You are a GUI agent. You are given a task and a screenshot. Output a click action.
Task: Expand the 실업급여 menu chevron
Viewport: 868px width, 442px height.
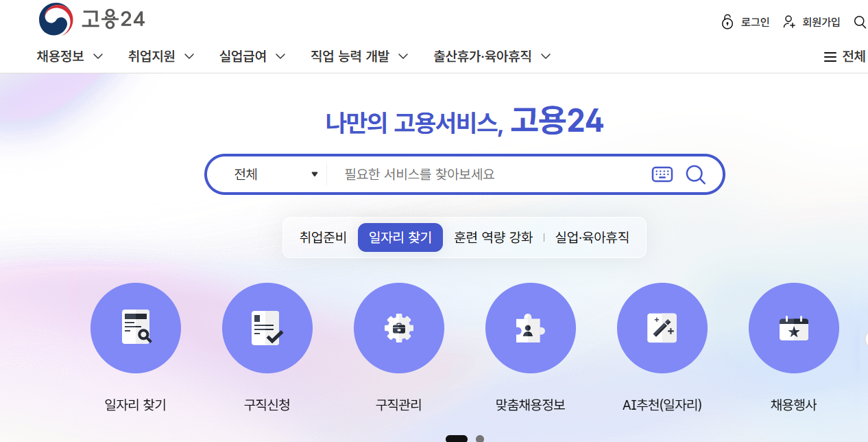[280, 56]
